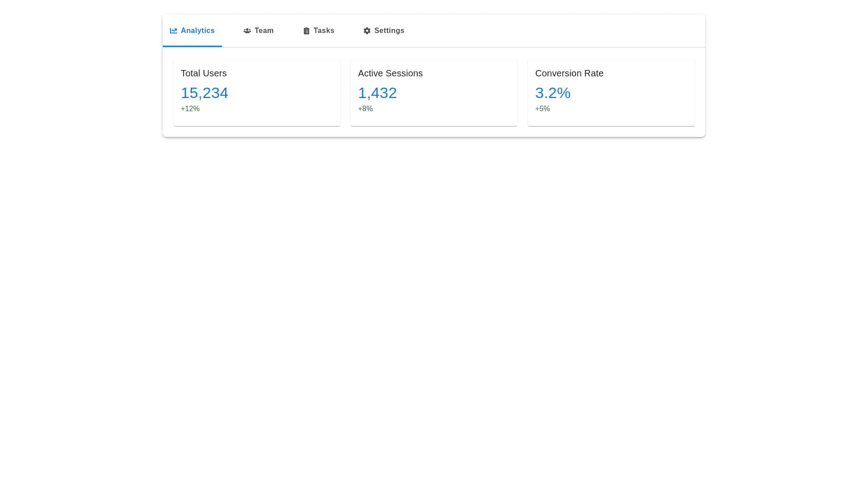The width and height of the screenshot is (868, 488).
Task: Click the Analytics chart-line icon
Action: pos(174,31)
